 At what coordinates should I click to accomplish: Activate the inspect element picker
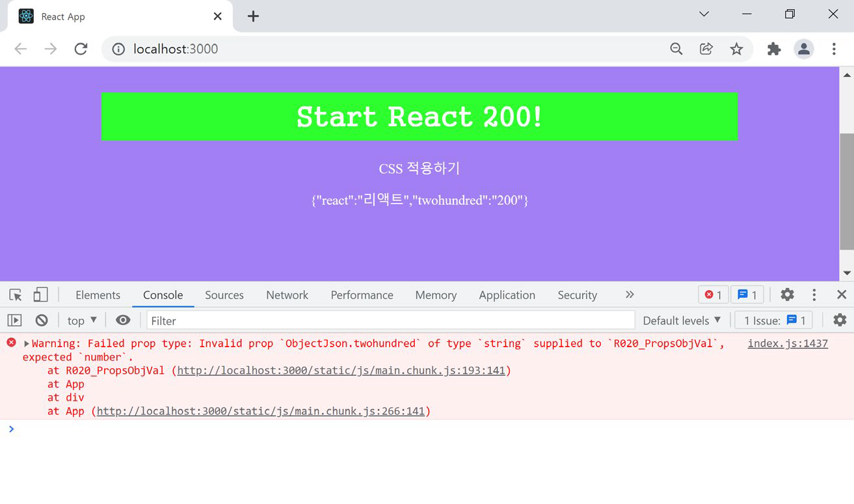(x=16, y=295)
